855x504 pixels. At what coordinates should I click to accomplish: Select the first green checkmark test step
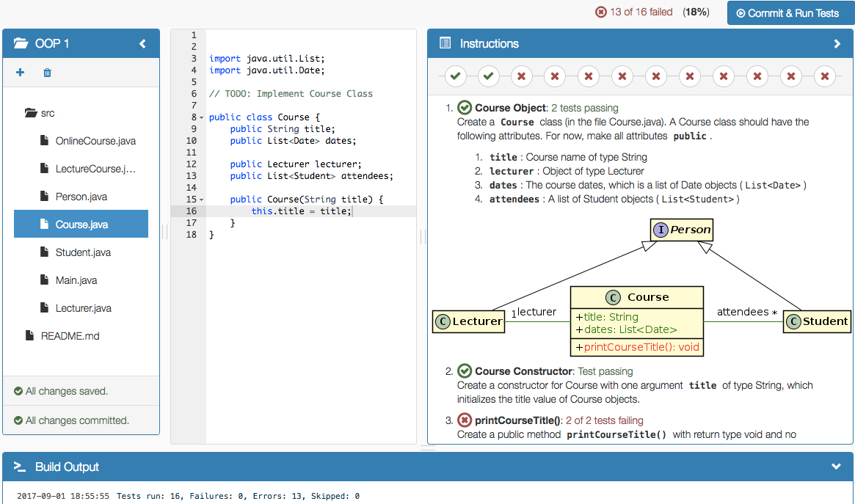point(455,76)
